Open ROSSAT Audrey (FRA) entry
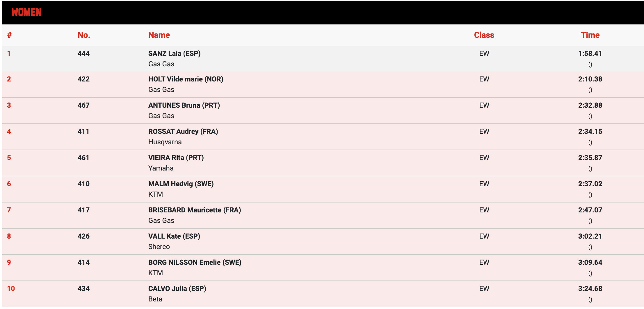 click(183, 132)
